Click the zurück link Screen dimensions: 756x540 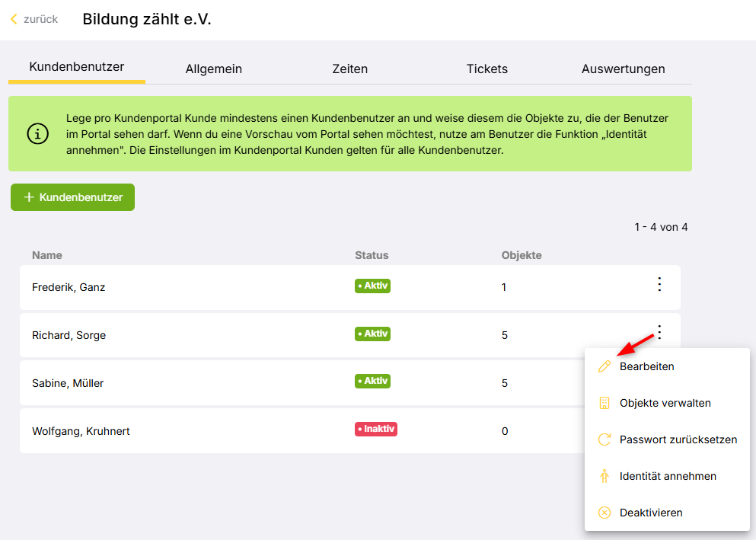[40, 19]
